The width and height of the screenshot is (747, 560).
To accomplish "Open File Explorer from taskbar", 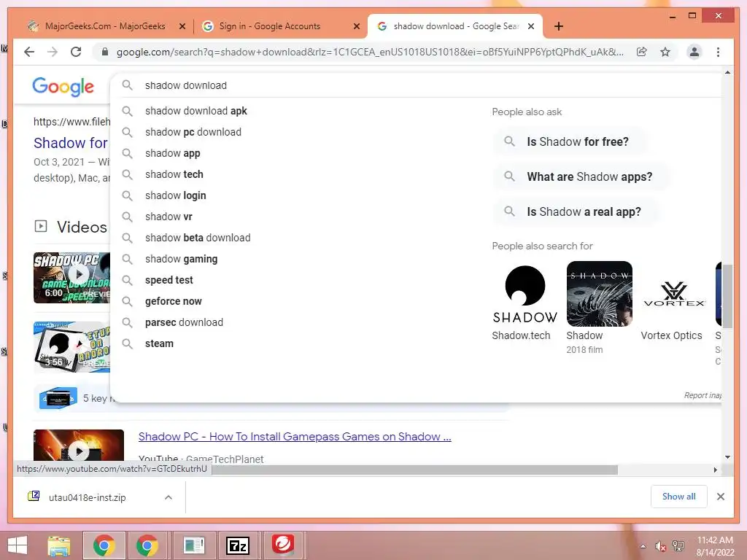I will coord(59,545).
